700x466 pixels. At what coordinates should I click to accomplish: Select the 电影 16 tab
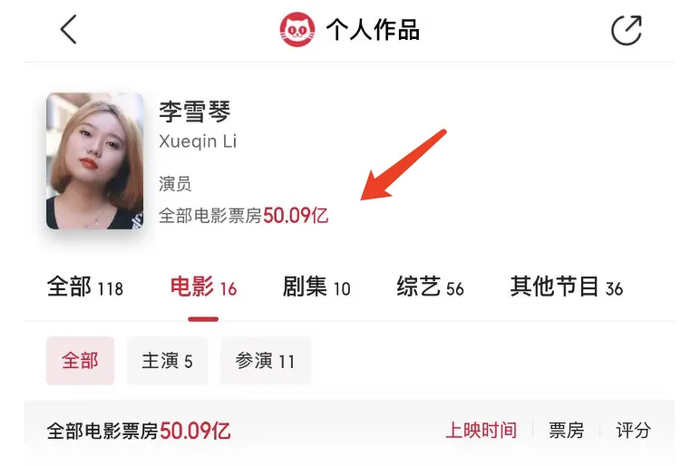point(203,287)
